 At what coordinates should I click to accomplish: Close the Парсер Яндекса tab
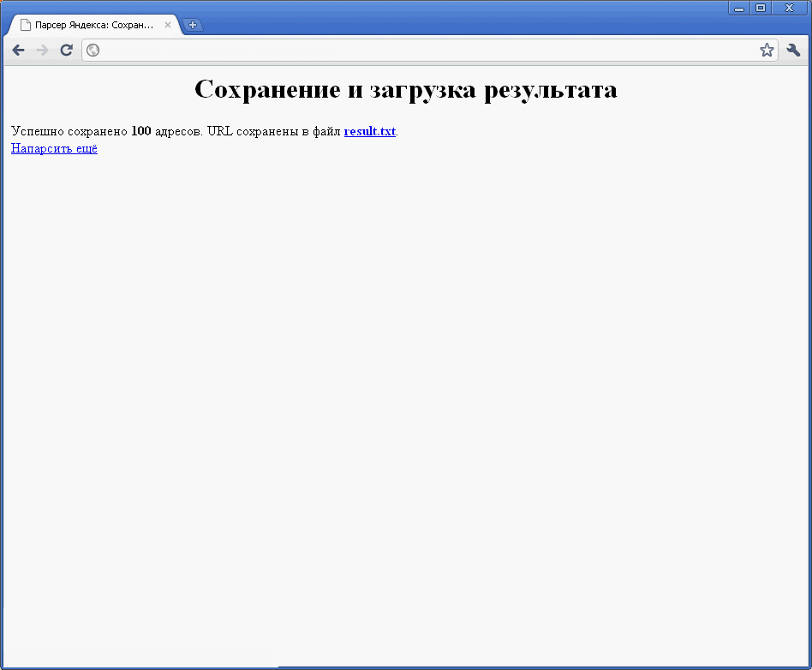[x=168, y=25]
